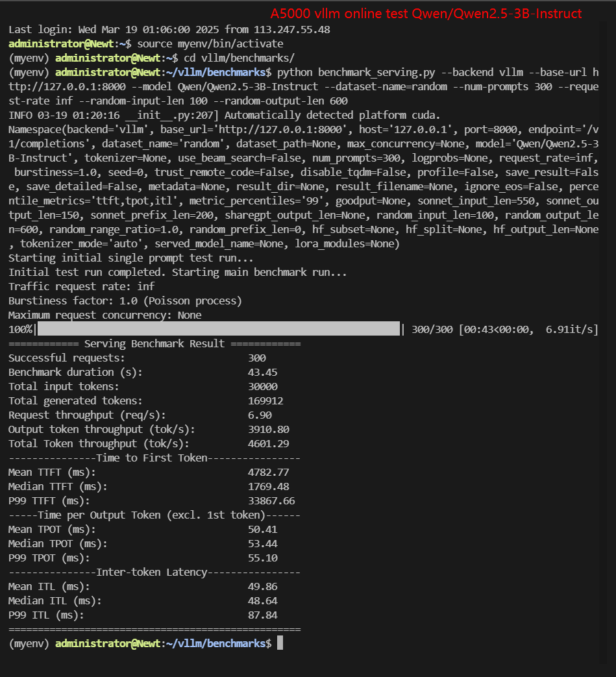Click the '6.91it/s' rate text
The width and height of the screenshot is (616, 677).
tap(569, 330)
